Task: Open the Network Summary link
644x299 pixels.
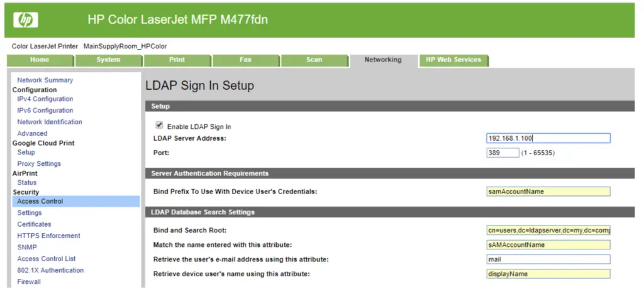Action: tap(45, 80)
